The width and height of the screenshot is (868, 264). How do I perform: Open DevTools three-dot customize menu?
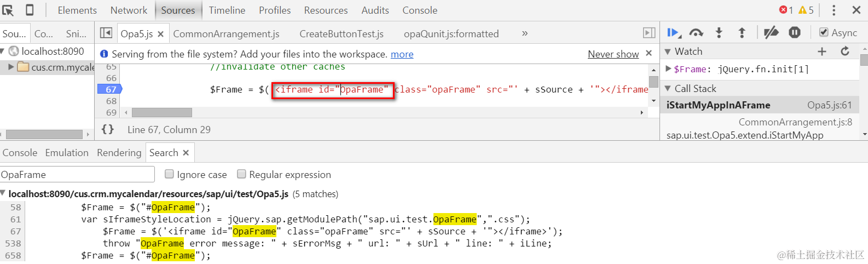(834, 10)
